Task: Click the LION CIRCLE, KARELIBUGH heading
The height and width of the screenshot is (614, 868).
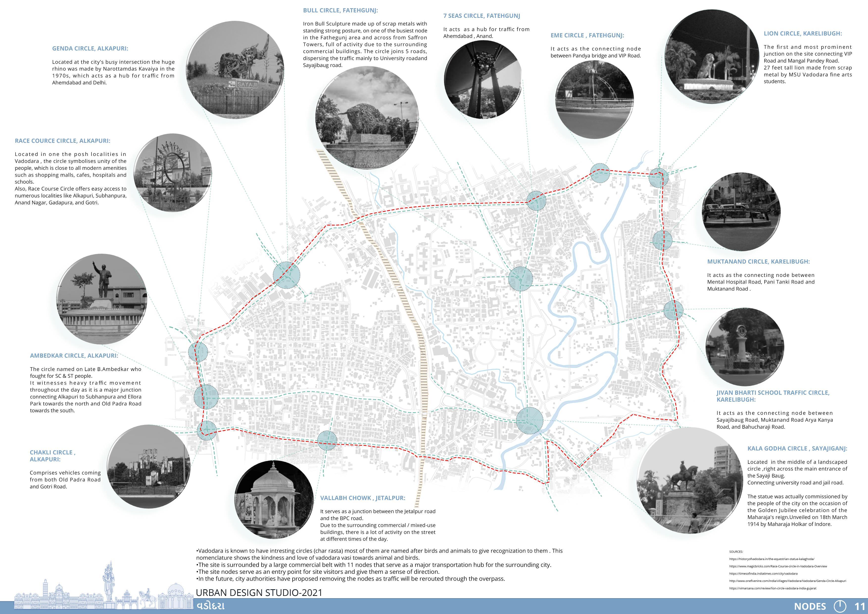Action: click(803, 34)
